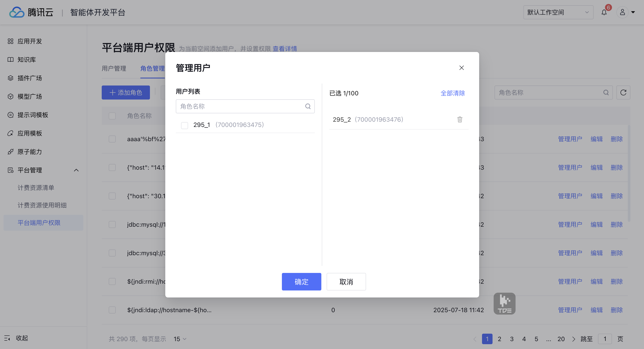The height and width of the screenshot is (349, 644).
Task: Open the 默认工作空间 workspace dropdown
Action: click(558, 12)
